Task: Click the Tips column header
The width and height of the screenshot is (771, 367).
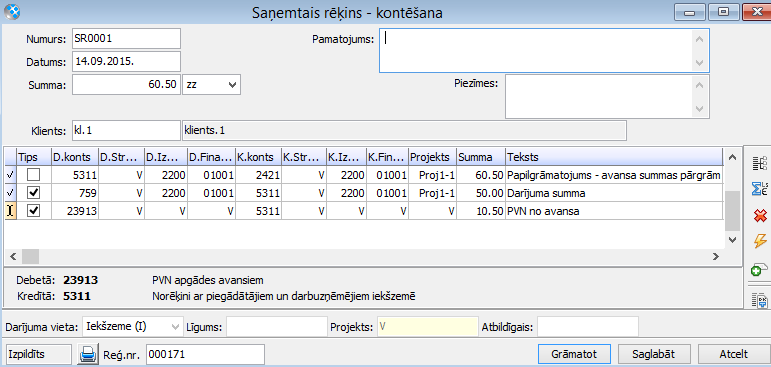Action: tap(34, 157)
